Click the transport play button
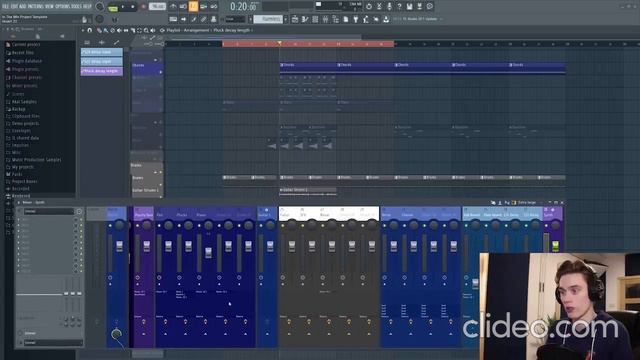The width and height of the screenshot is (640, 360). (x=123, y=7)
